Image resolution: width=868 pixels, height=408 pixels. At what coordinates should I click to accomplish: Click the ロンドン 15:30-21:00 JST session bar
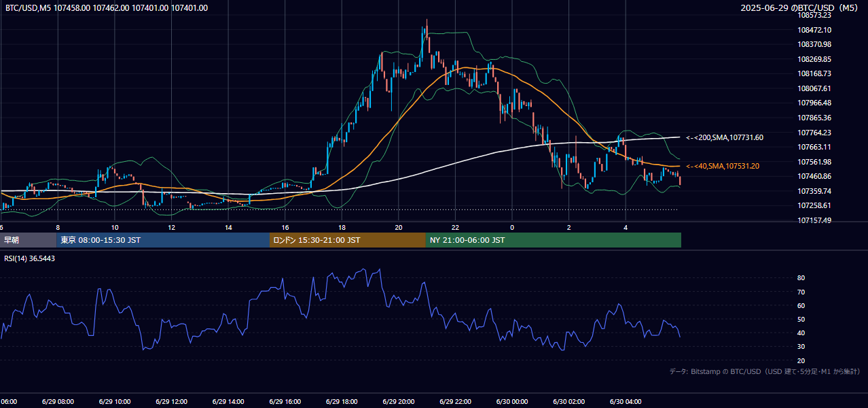point(348,240)
